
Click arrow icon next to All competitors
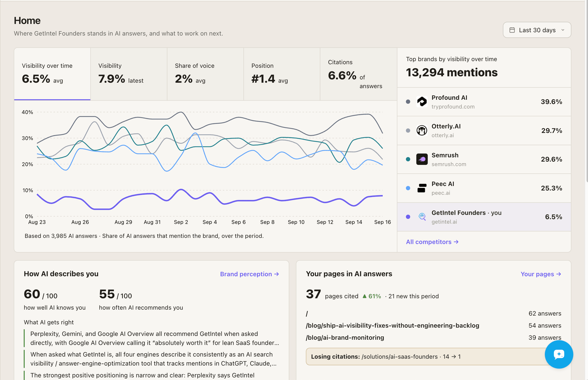[456, 242]
